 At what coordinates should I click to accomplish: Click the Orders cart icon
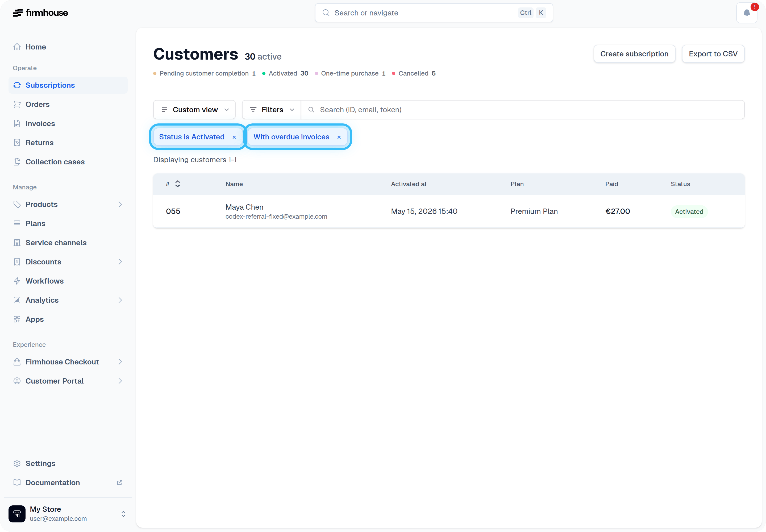tap(17, 104)
